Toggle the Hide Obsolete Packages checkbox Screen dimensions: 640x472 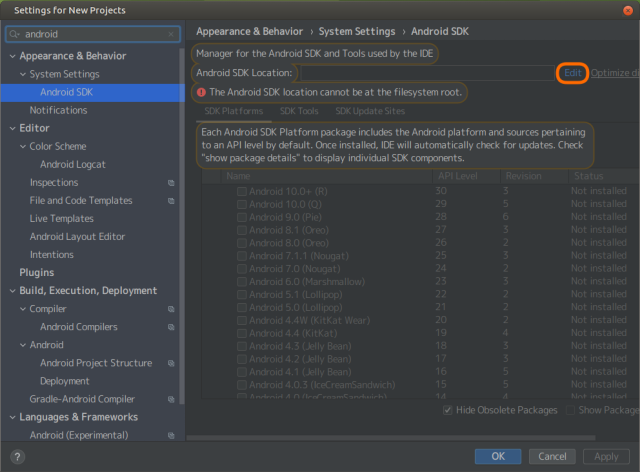pyautogui.click(x=447, y=410)
